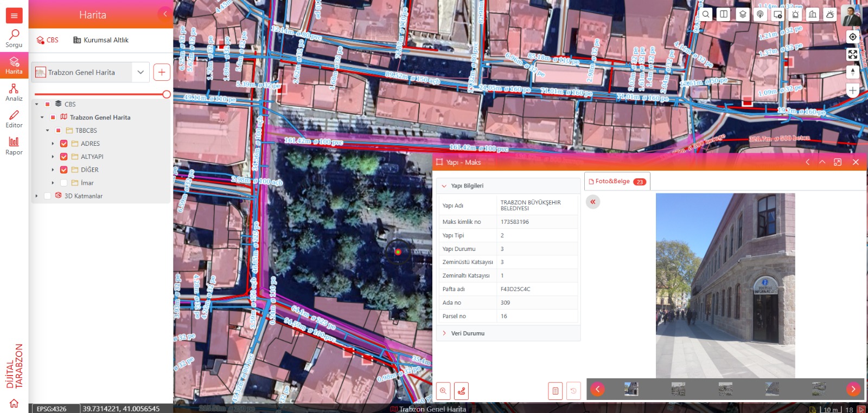
Task: Open the Analiz panel in sidebar
Action: (x=14, y=92)
